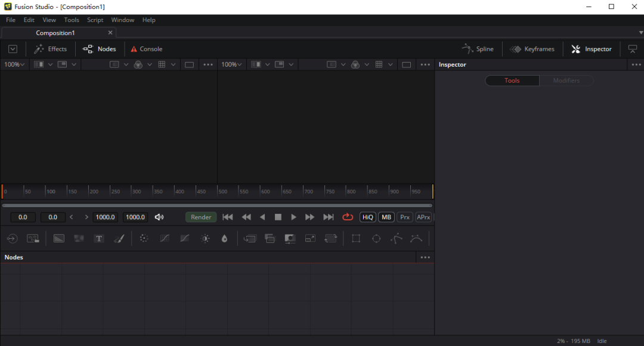Open the Tools menu

tap(72, 20)
